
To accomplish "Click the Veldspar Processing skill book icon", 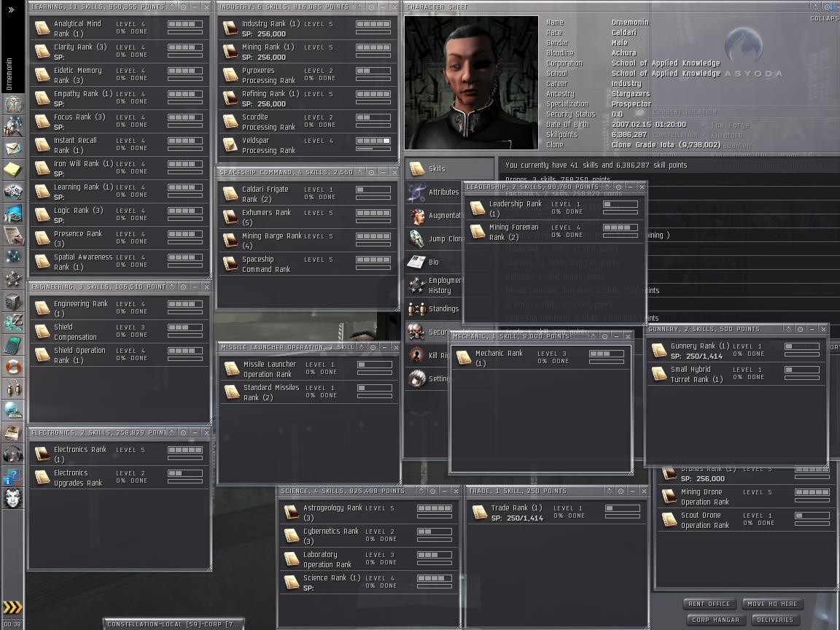I will click(x=230, y=144).
